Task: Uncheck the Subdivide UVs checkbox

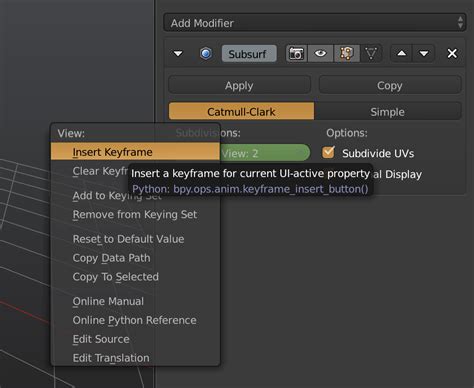Action: [x=328, y=153]
